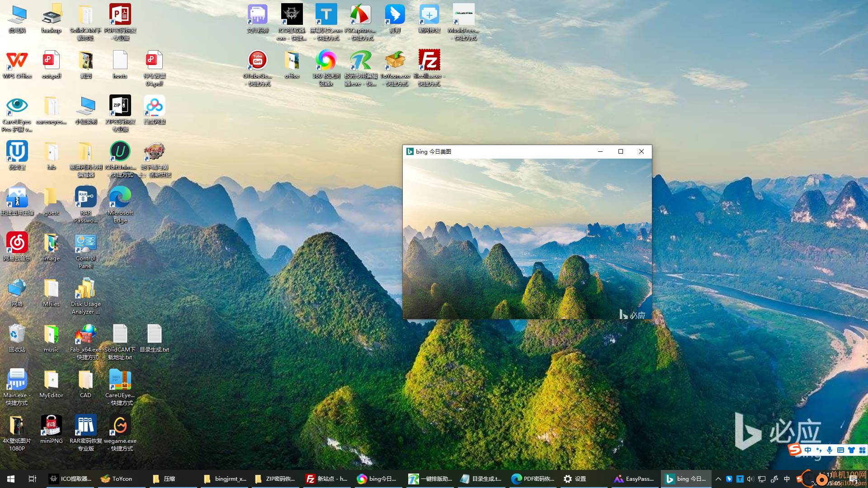Screen dimensions: 868x488
Task: Select the GTubeGet shortcut icon
Action: pyautogui.click(x=258, y=68)
